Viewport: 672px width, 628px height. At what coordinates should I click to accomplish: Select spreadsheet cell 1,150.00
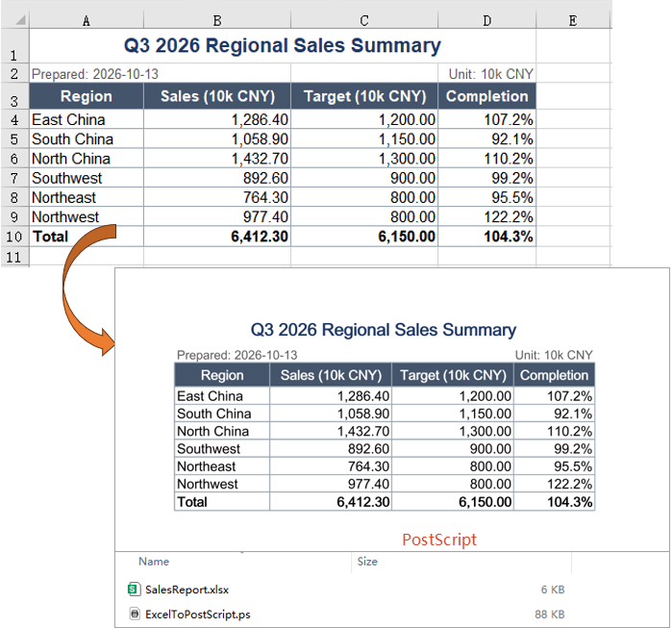click(364, 138)
